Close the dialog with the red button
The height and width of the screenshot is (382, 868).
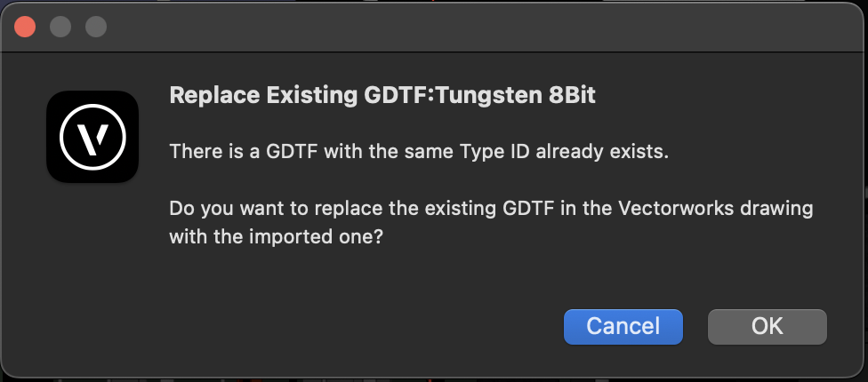pyautogui.click(x=26, y=27)
